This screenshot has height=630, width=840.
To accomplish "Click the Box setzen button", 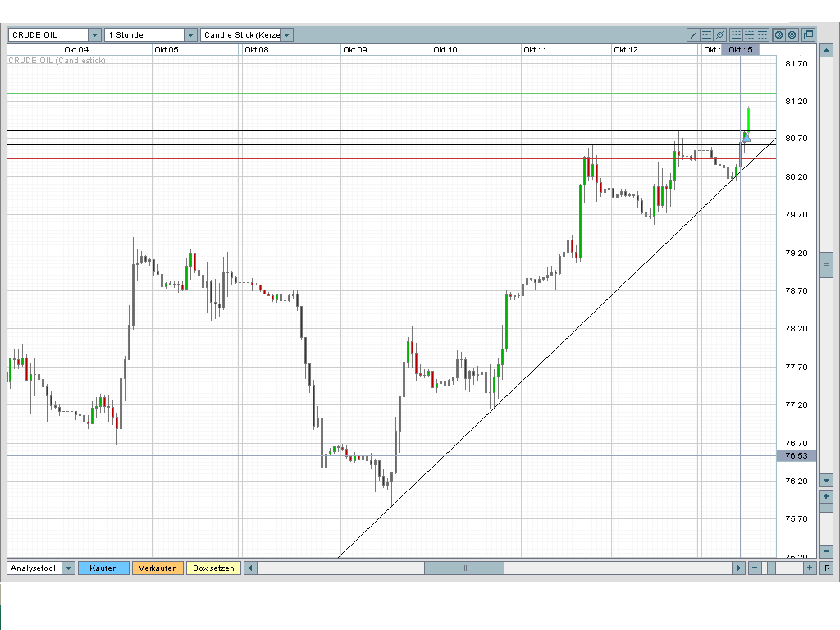I will [213, 568].
